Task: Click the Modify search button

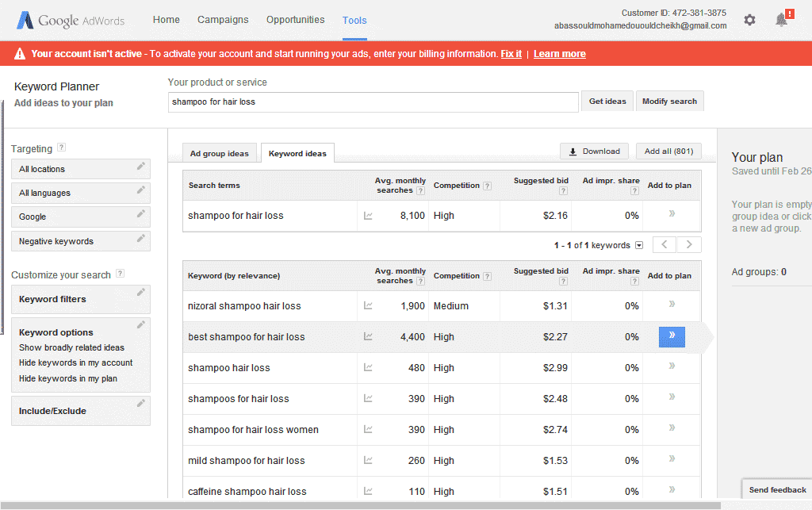Action: [x=669, y=102]
